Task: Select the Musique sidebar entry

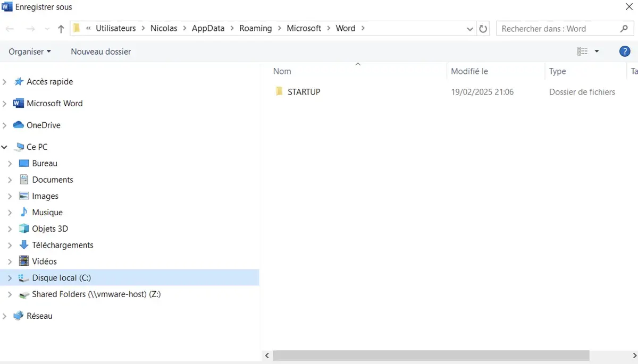Action: point(46,212)
